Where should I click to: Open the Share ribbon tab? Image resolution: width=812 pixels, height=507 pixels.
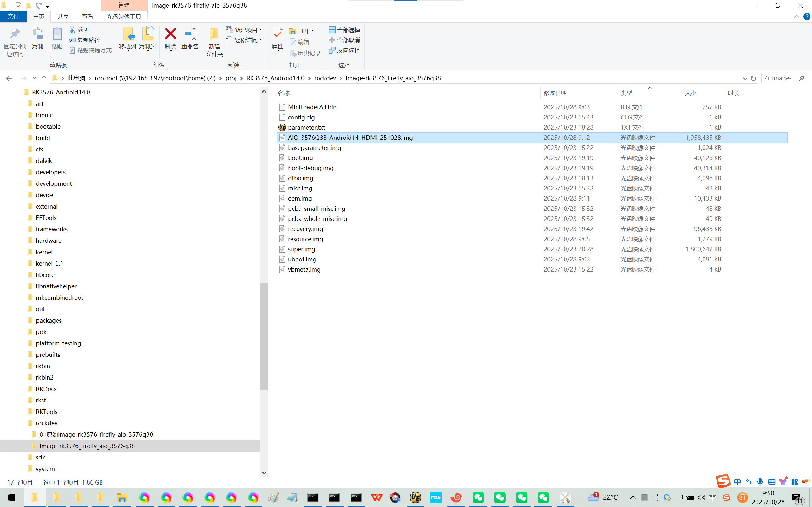click(63, 16)
